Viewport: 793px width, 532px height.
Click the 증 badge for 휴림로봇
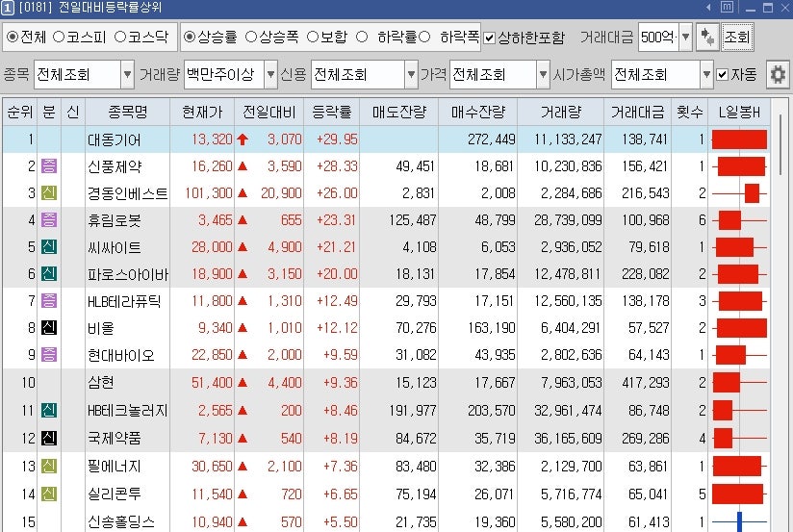pyautogui.click(x=49, y=220)
